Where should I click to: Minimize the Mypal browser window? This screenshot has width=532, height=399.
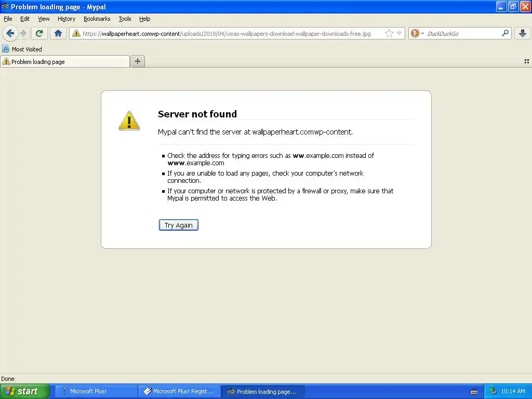[501, 6]
